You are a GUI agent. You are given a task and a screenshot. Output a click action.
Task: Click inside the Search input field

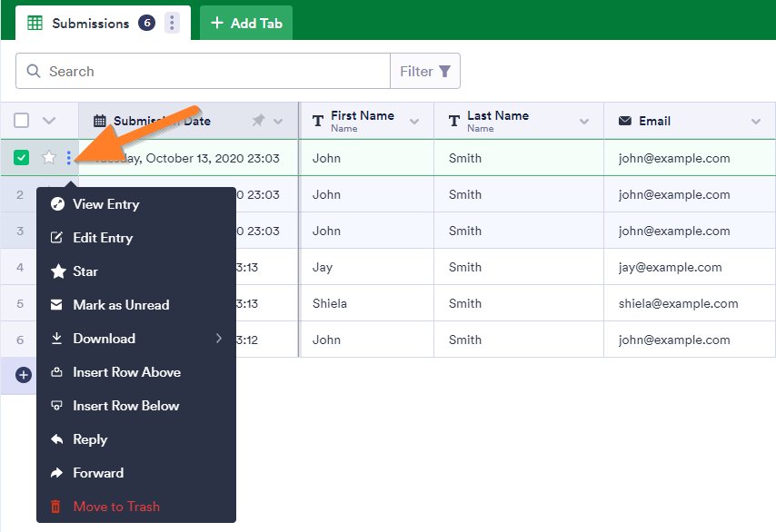(209, 72)
